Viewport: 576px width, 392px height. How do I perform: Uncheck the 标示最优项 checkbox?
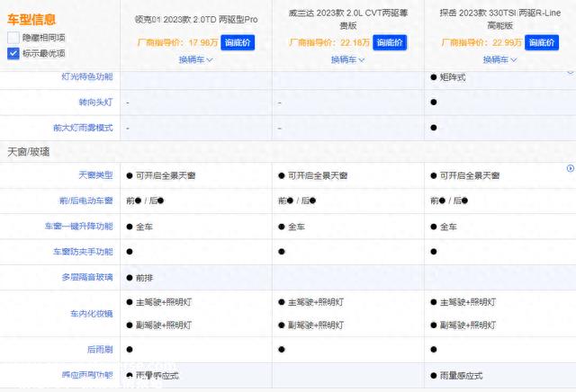[x=13, y=53]
